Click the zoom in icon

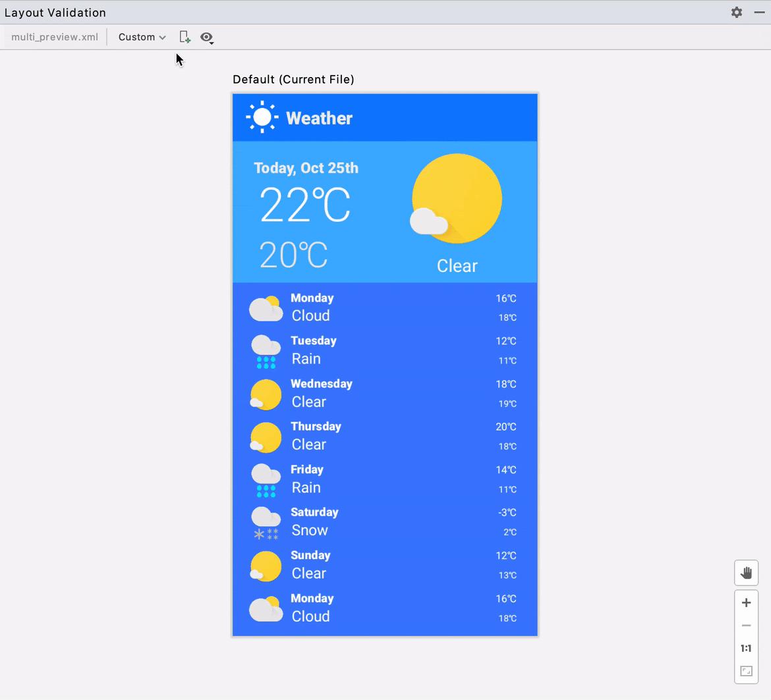click(x=746, y=602)
